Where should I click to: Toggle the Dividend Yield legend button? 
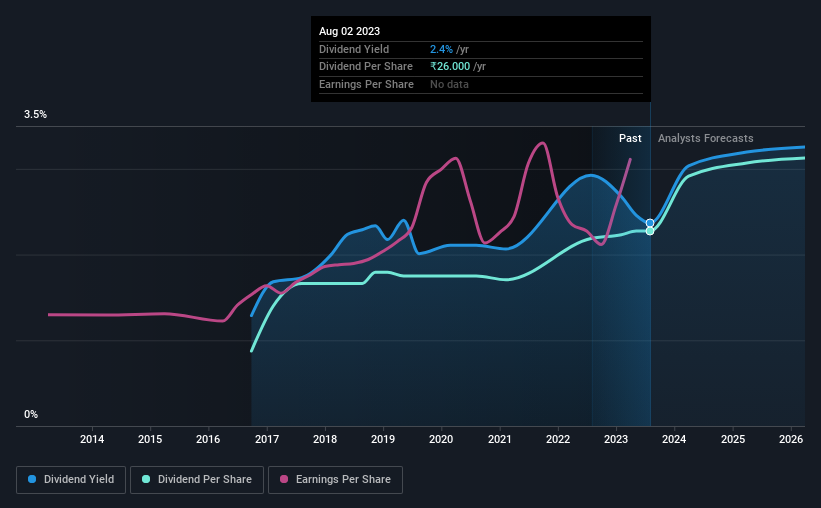point(71,480)
